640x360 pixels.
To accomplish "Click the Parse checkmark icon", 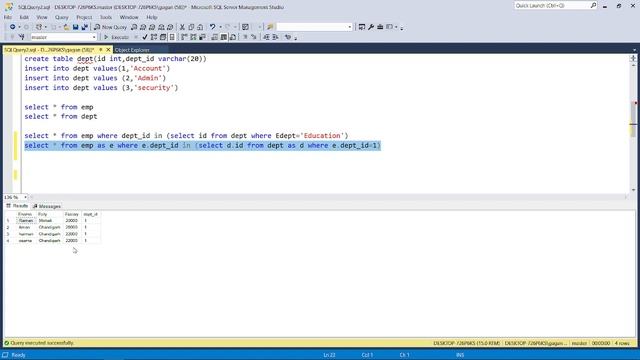I will click(x=145, y=37).
